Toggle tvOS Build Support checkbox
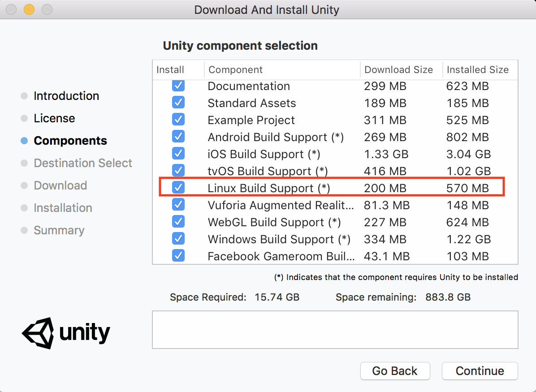536x392 pixels. point(178,170)
